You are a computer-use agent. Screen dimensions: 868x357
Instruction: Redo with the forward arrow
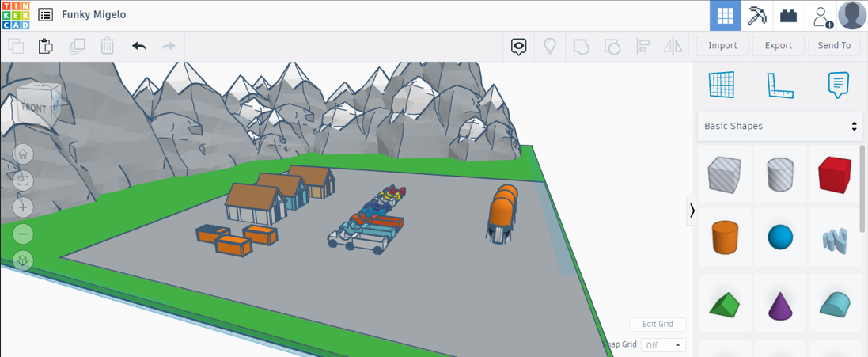pos(169,46)
